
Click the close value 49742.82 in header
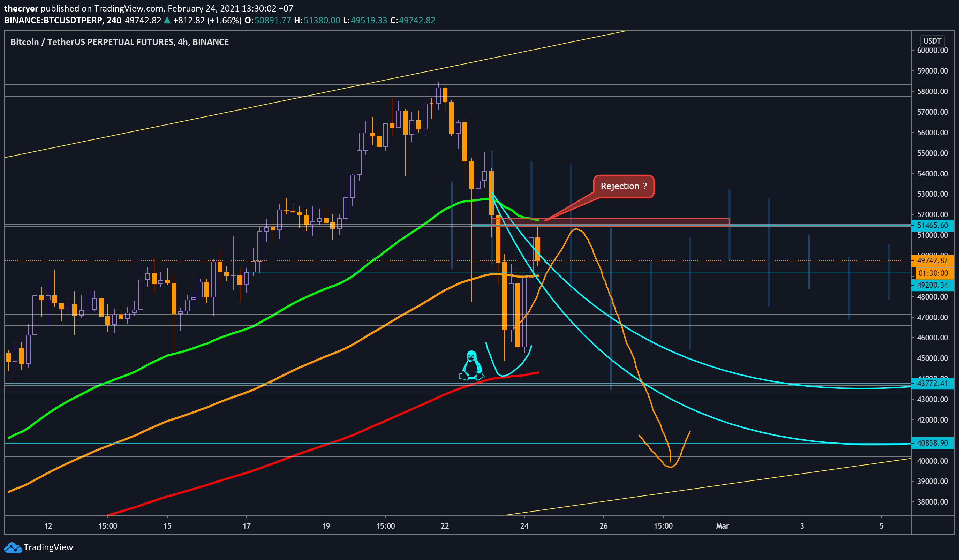[417, 20]
